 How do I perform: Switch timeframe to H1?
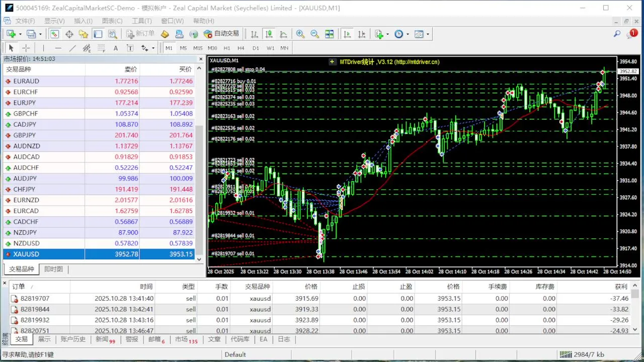227,48
